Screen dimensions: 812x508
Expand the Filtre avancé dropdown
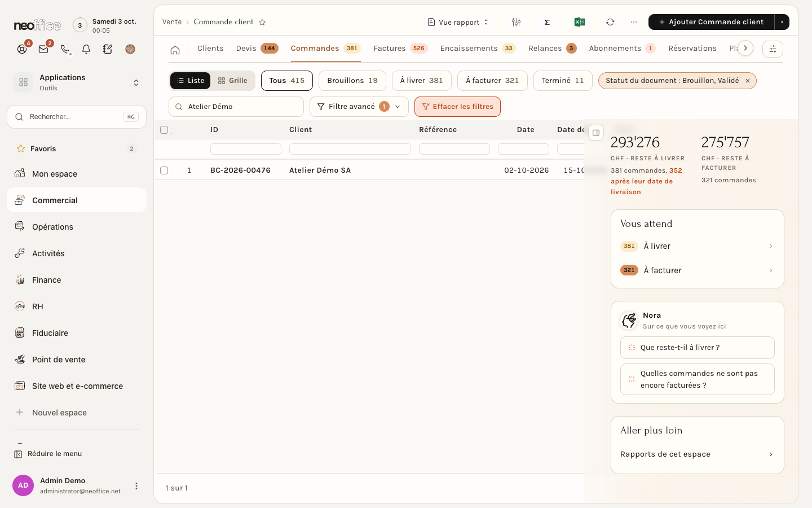pos(359,107)
